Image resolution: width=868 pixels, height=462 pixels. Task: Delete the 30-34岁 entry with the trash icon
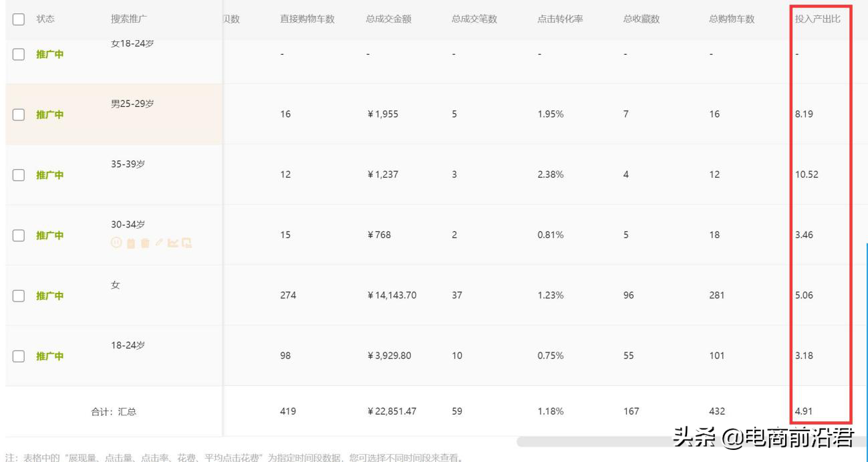point(145,242)
